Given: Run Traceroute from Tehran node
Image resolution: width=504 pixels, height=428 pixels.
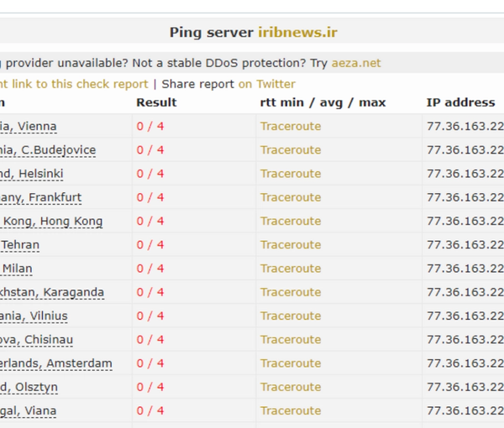Looking at the screenshot, I should 291,245.
